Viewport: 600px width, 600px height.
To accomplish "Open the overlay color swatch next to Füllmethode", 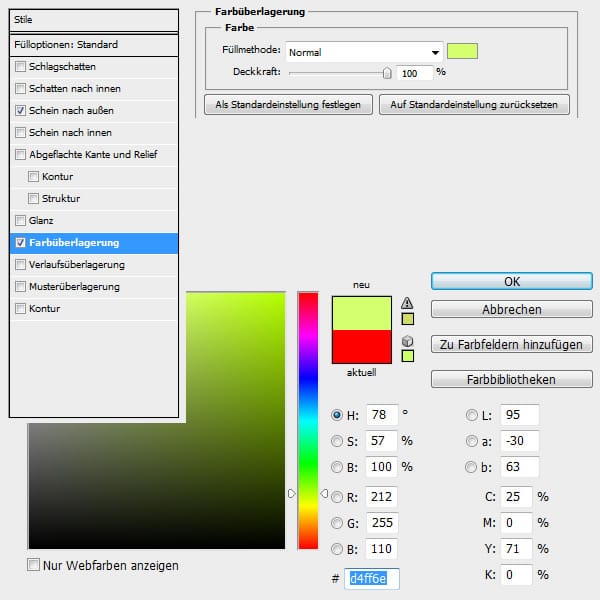I will click(462, 51).
